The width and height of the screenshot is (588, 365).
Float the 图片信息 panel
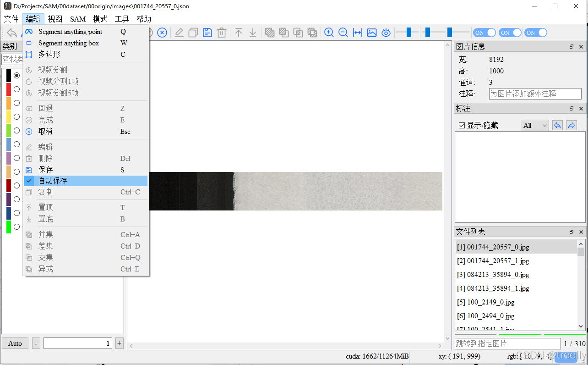572,47
